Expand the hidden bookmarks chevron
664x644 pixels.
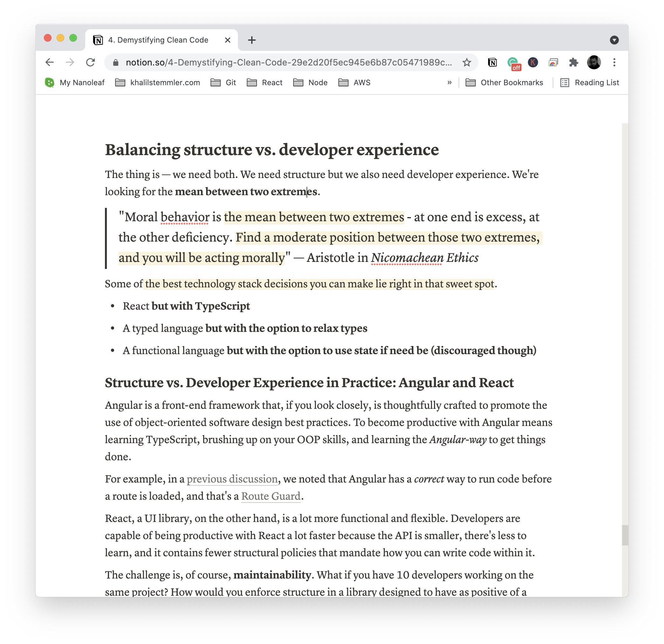(x=449, y=83)
